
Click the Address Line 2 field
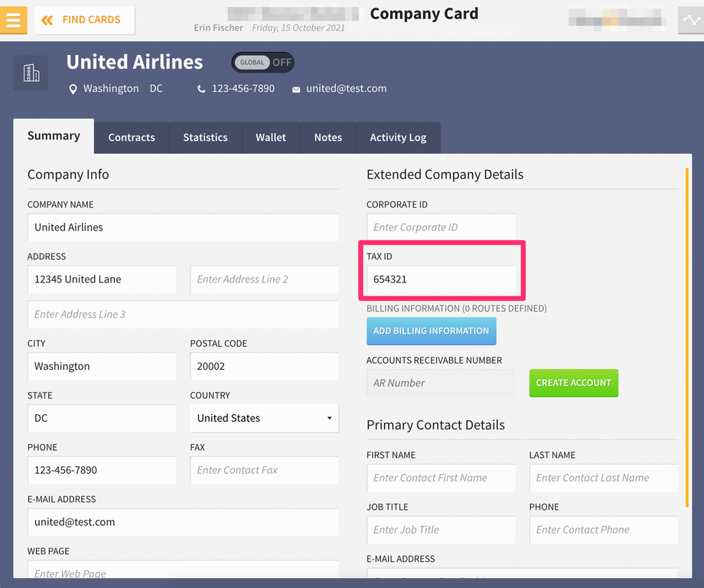[265, 279]
